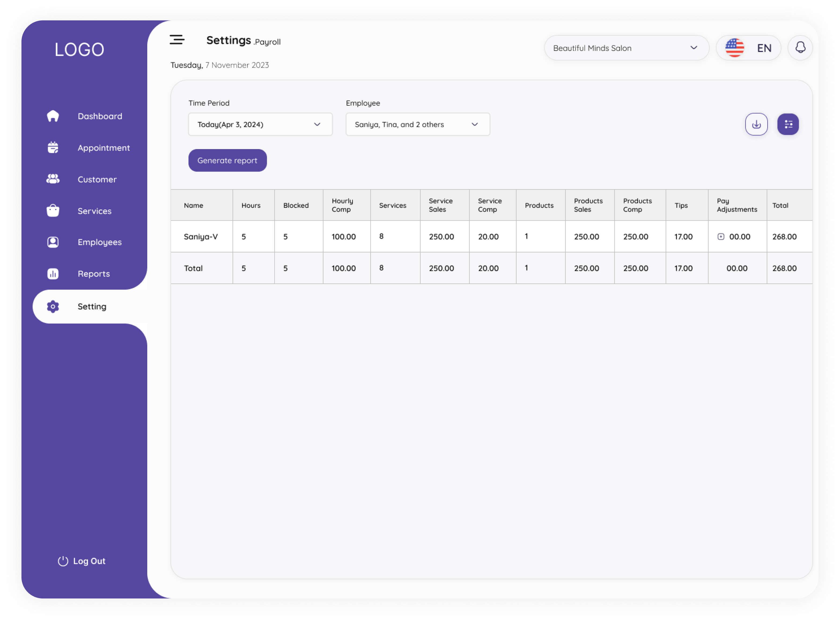Image resolution: width=840 pixels, height=621 pixels.
Task: Click the Total row 00.00 pay adjustments
Action: (736, 268)
